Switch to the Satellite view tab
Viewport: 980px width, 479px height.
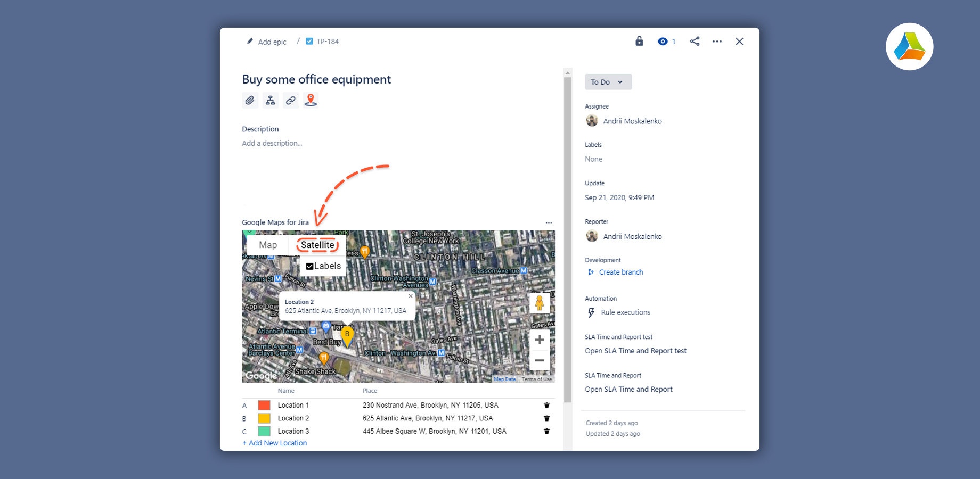pos(317,245)
